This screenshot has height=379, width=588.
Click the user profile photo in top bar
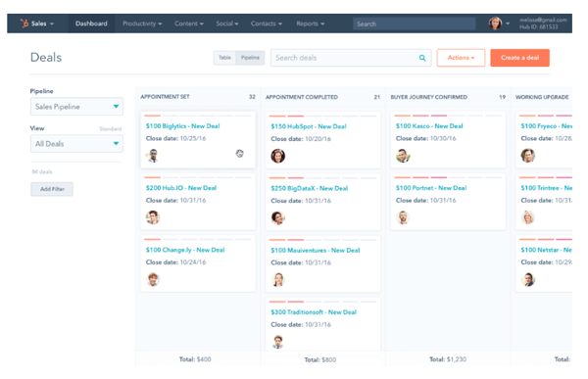(x=495, y=24)
